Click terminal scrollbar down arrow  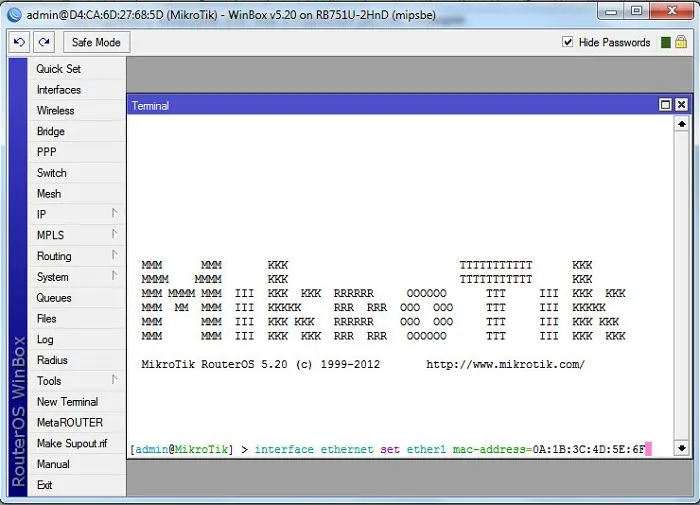click(x=682, y=447)
